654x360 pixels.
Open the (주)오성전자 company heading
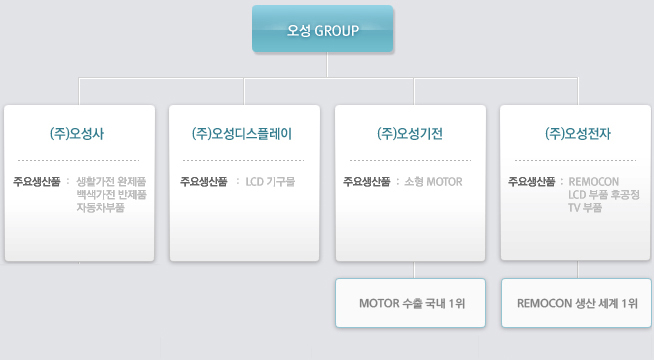[578, 133]
